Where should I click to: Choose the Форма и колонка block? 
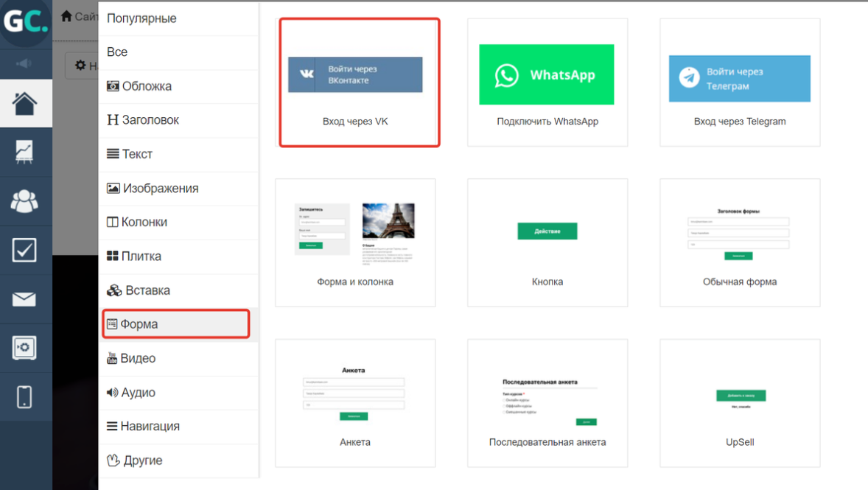(355, 242)
